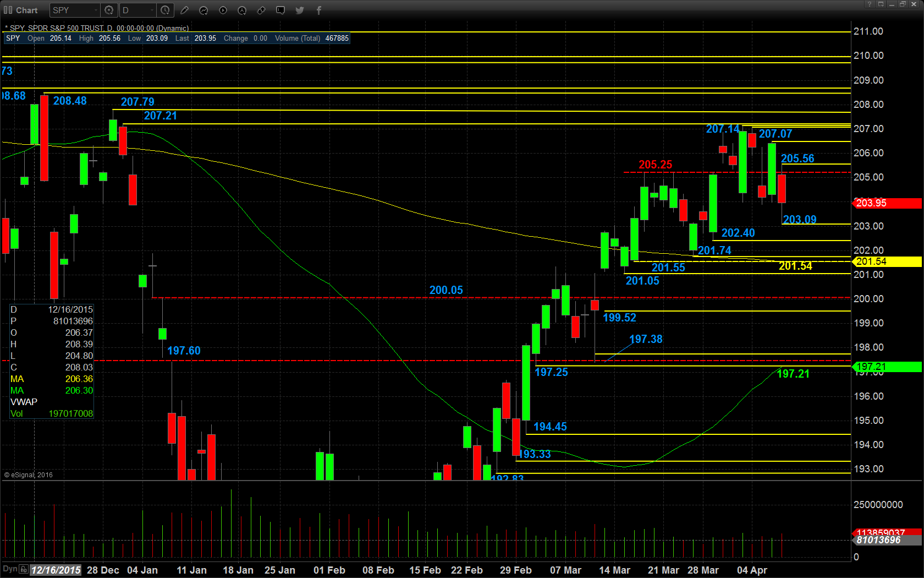Open the chat comment icon
924x578 pixels.
pos(280,10)
